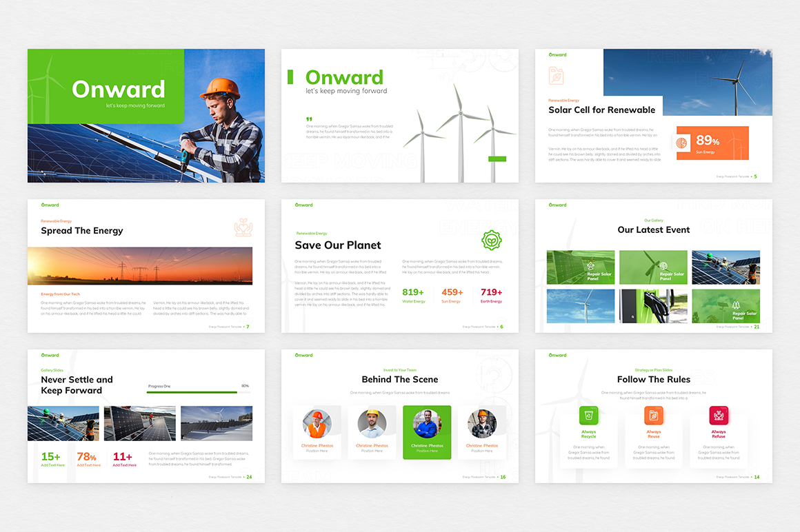Screen dimensions: 800x532
Task: Click the 819+ Water Energy statistic
Action: (414, 295)
